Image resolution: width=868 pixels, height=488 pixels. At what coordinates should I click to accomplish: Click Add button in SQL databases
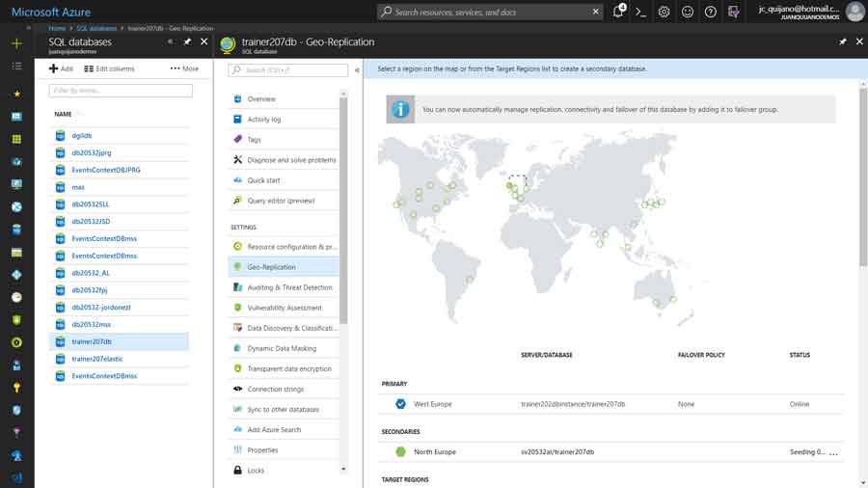pos(61,68)
